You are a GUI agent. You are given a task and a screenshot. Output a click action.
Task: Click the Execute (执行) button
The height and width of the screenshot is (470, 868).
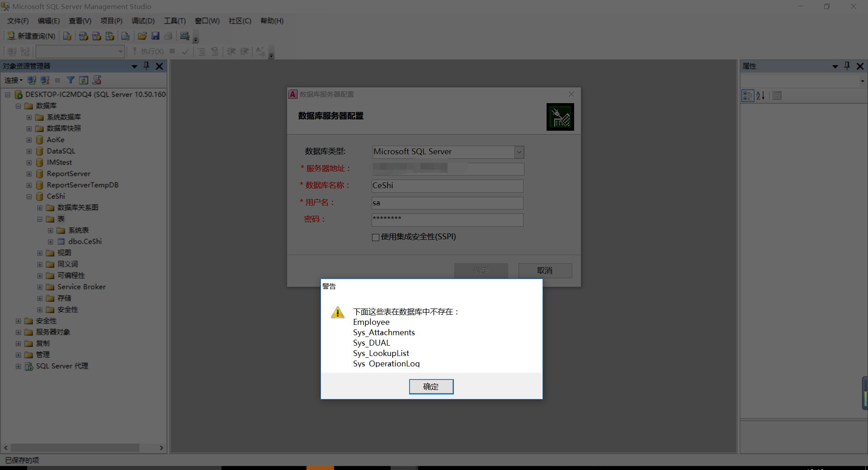148,52
